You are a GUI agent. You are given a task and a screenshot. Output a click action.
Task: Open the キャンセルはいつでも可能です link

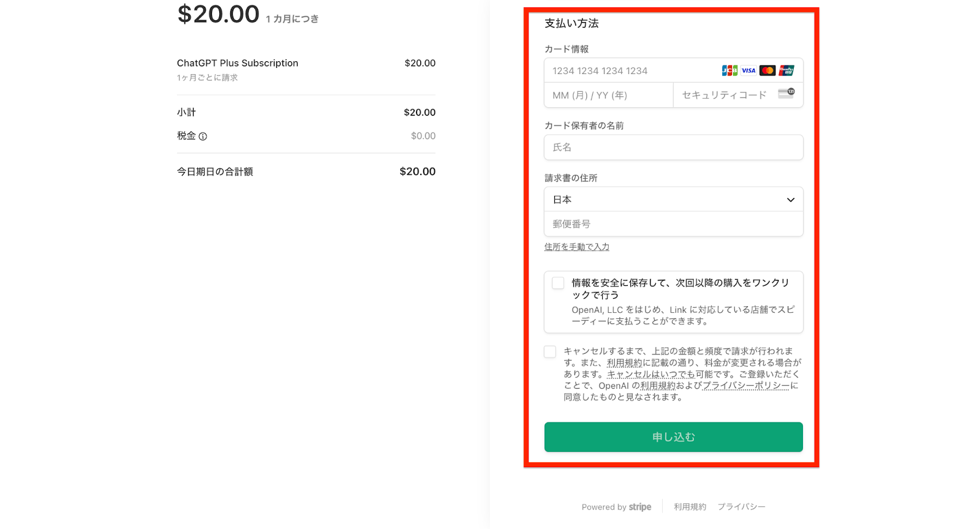pyautogui.click(x=651, y=374)
